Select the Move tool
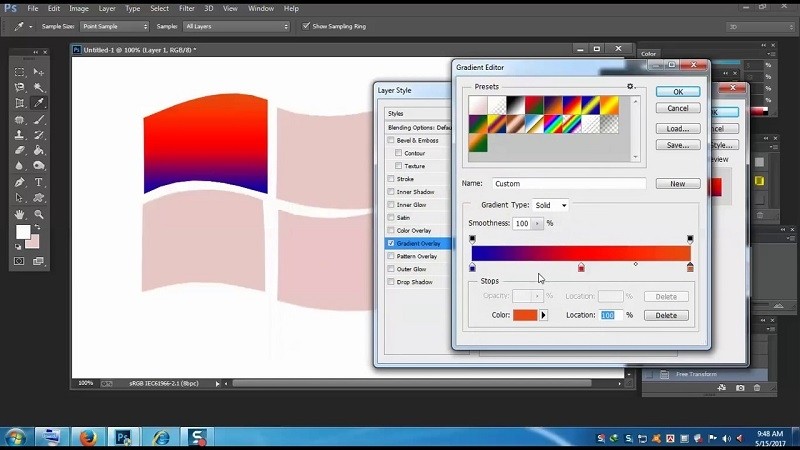 pos(39,72)
